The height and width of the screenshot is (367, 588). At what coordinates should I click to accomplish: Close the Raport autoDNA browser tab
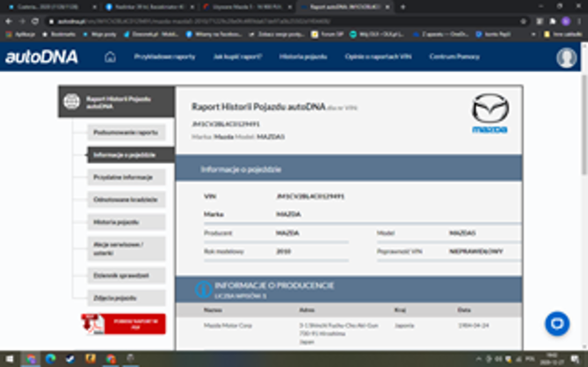[x=388, y=7]
